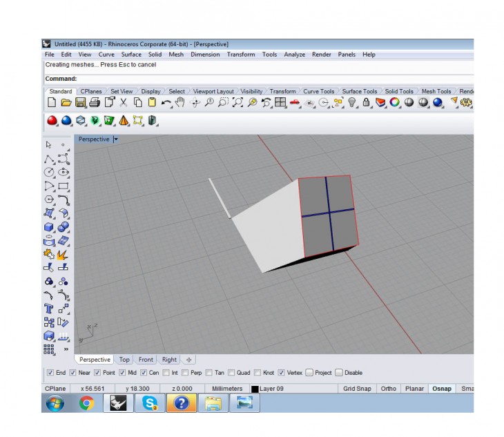The height and width of the screenshot is (437, 504).
Task: Click the Undo arrow icon
Action: (x=166, y=103)
